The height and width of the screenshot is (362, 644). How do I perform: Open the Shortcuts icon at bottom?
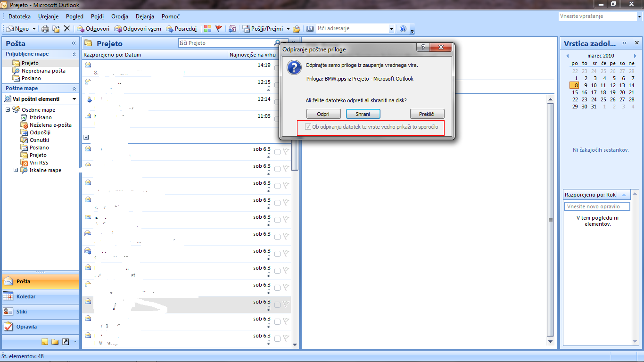66,342
